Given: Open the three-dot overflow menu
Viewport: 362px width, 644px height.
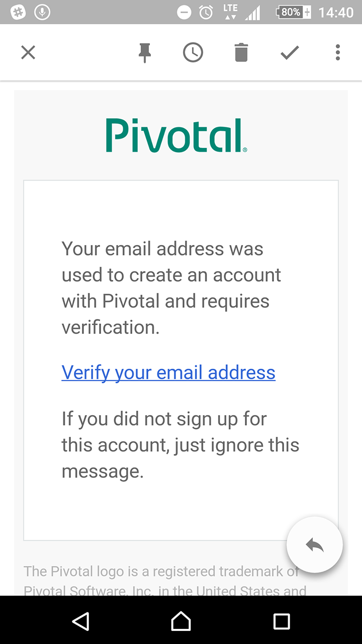Looking at the screenshot, I should (338, 52).
